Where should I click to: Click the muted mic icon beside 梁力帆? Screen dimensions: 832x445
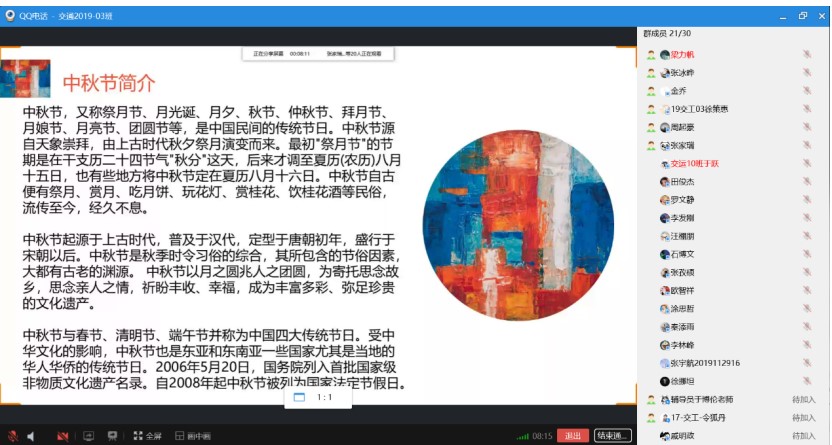[x=807, y=54]
